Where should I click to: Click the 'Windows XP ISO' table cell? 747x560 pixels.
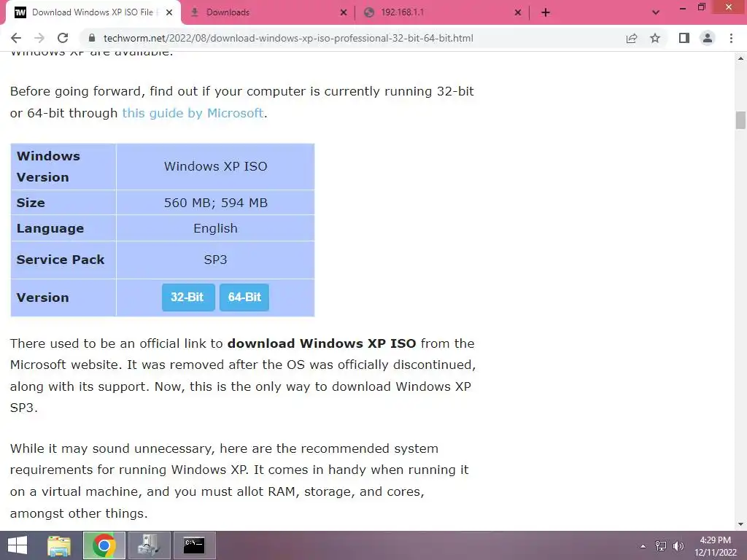[x=215, y=166]
